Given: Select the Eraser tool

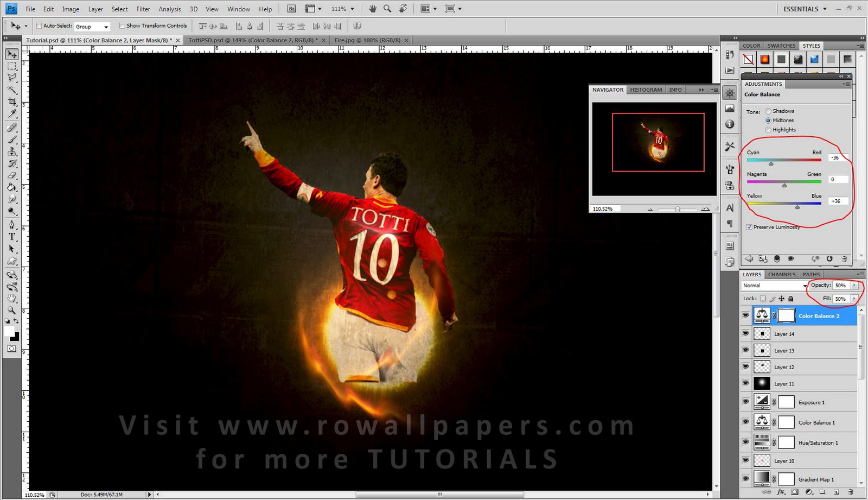Looking at the screenshot, I should [12, 175].
